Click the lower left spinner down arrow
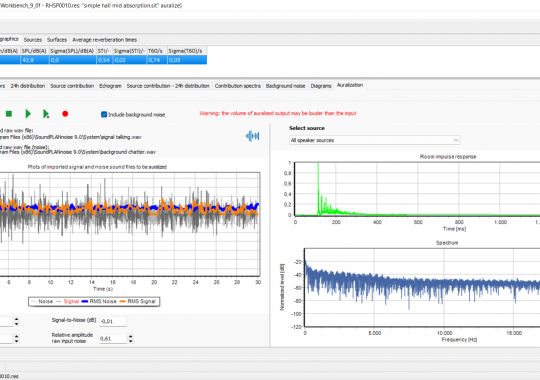Viewport: 540px width, 380px height. (x=17, y=341)
